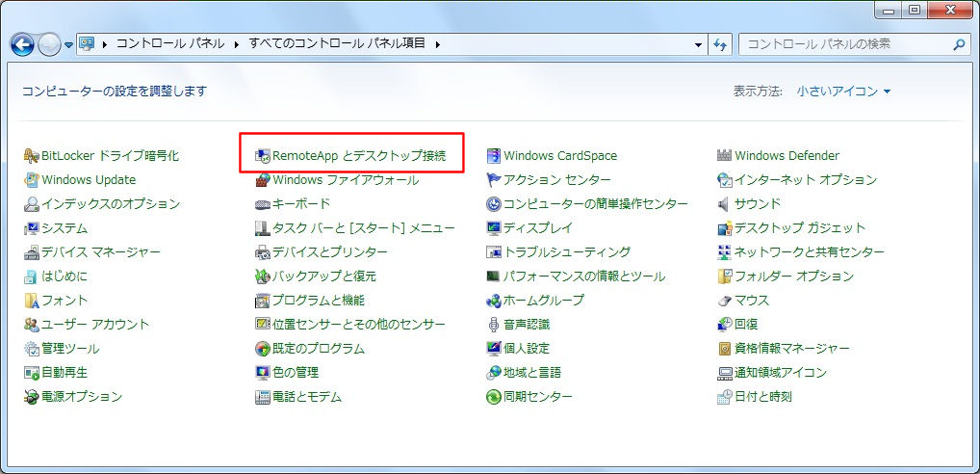This screenshot has height=474, width=980.
Task: Open the デバイスとプリンター icon
Action: point(263,252)
